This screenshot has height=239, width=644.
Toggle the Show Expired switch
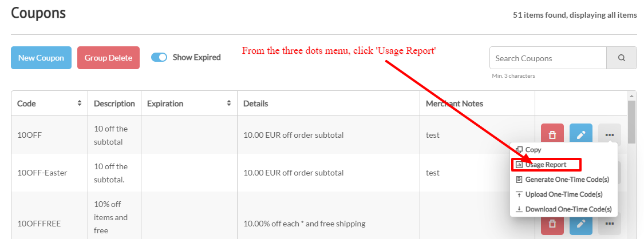pyautogui.click(x=159, y=57)
